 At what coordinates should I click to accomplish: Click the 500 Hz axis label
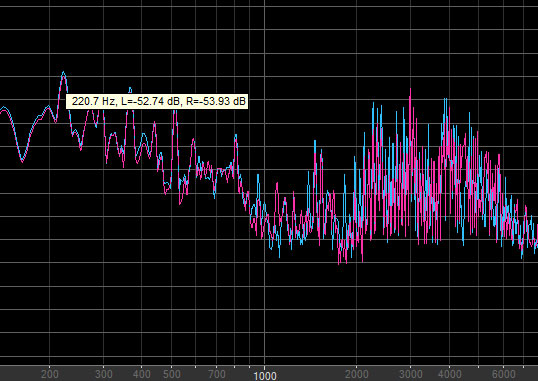[x=171, y=374]
